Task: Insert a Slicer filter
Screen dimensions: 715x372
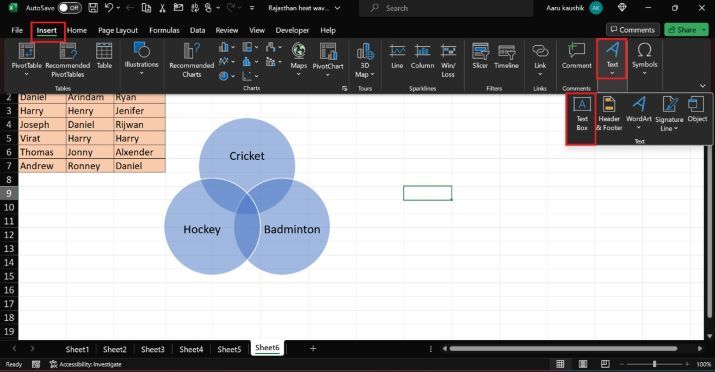Action: 480,56
